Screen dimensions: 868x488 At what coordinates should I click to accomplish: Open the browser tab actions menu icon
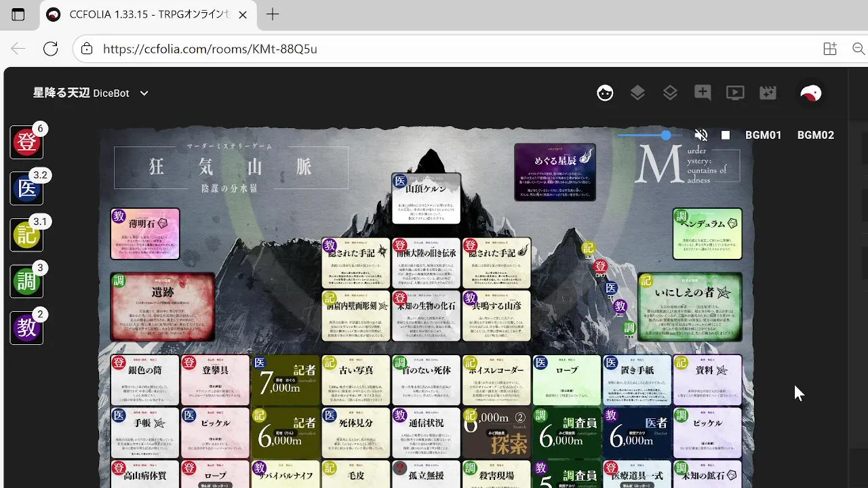tap(18, 15)
